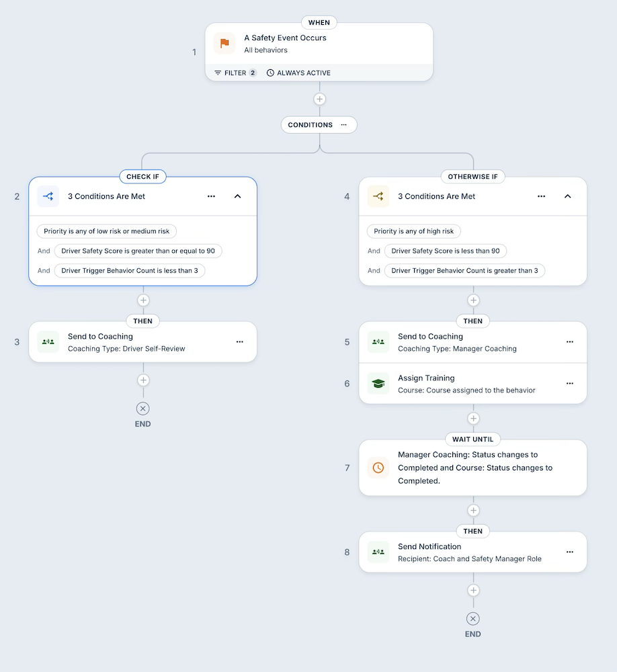The width and height of the screenshot is (617, 672).
Task: Click the graduation cap Assign Training icon
Action: [x=377, y=383]
